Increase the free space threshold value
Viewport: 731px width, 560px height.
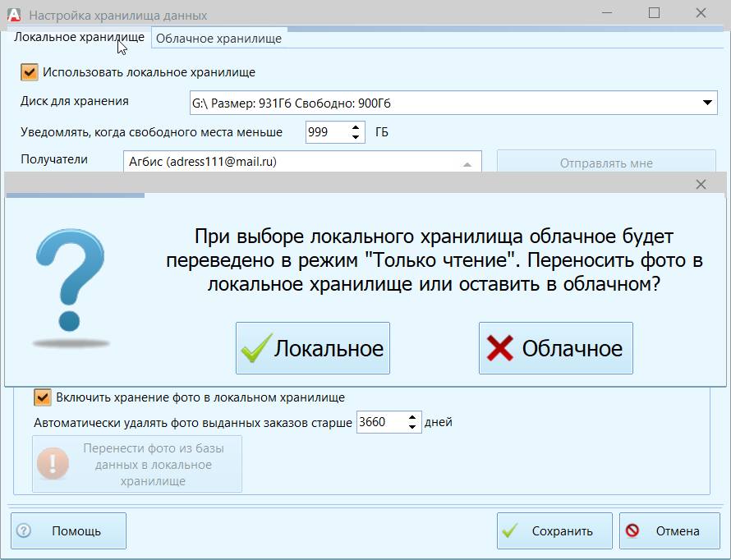(356, 127)
